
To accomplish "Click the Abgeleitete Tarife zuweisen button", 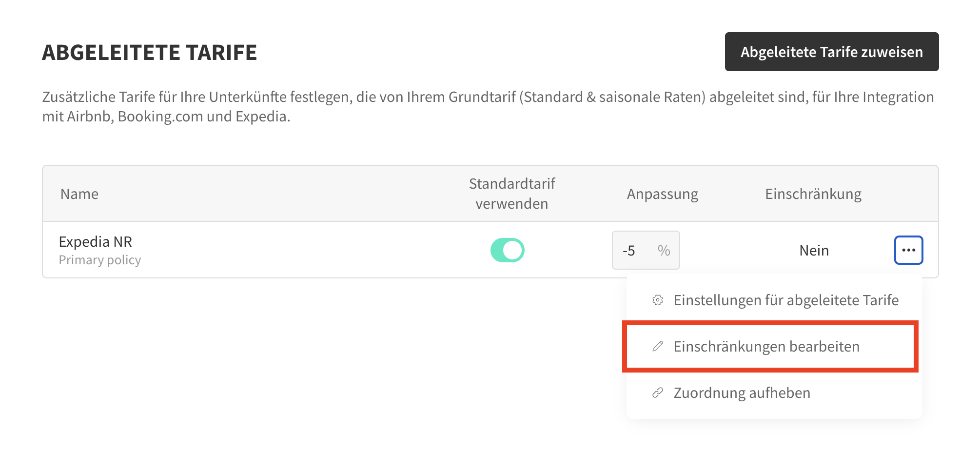I will tap(832, 52).
